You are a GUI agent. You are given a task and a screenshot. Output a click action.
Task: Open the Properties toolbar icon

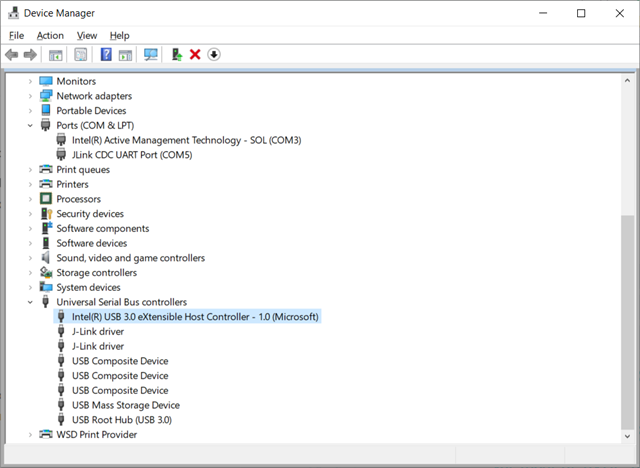coord(80,54)
